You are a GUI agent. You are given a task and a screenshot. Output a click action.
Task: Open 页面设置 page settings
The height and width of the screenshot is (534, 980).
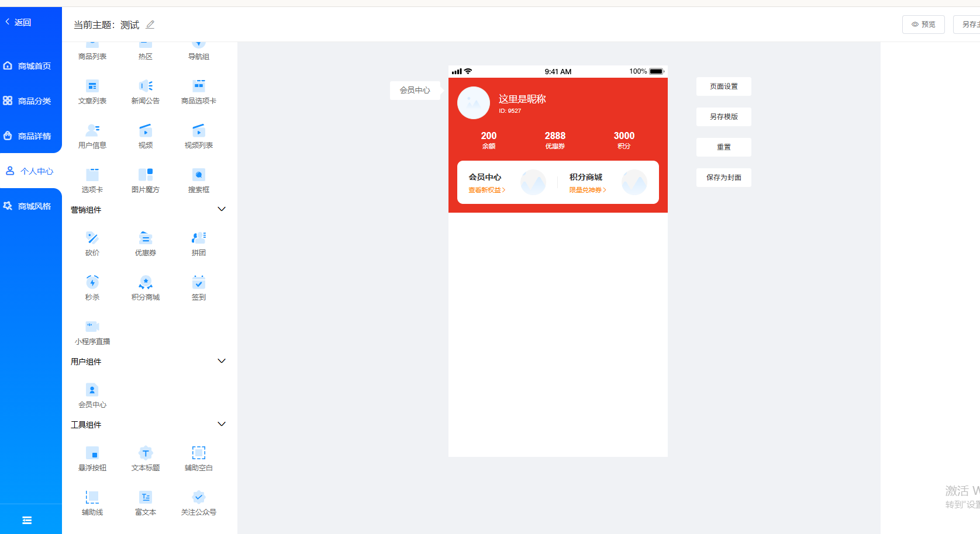(x=724, y=86)
